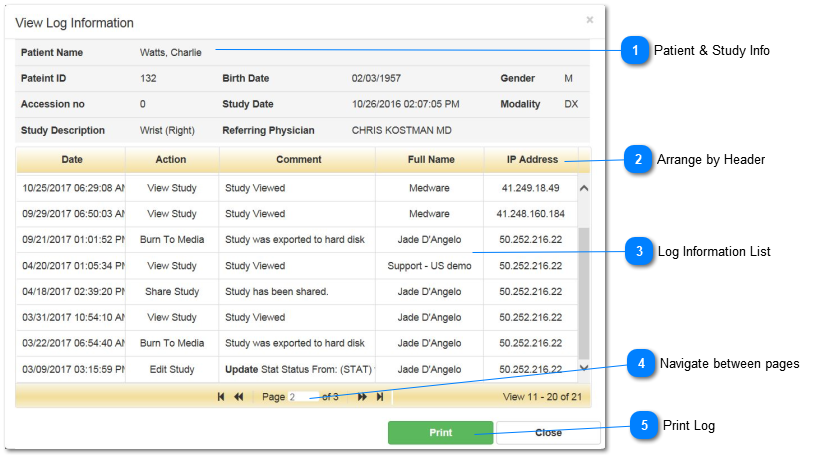Click patient name 'Watts, Charlie'
Image resolution: width=816 pixels, height=458 pixels.
click(x=171, y=53)
